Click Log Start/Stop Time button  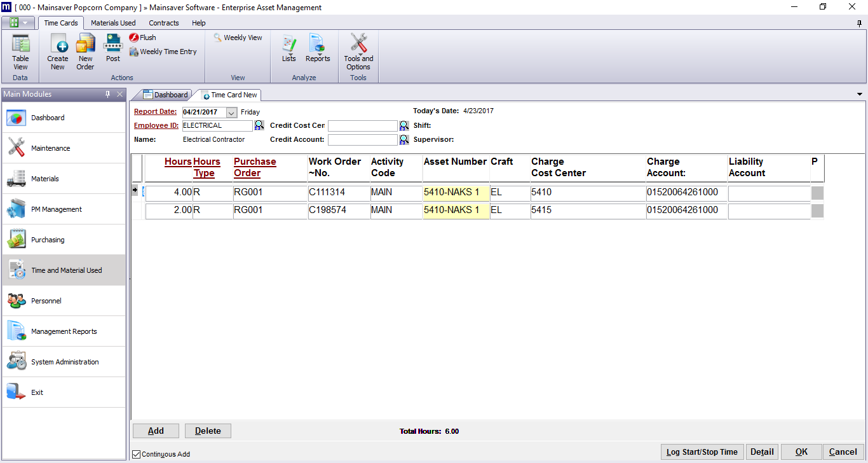pos(702,452)
